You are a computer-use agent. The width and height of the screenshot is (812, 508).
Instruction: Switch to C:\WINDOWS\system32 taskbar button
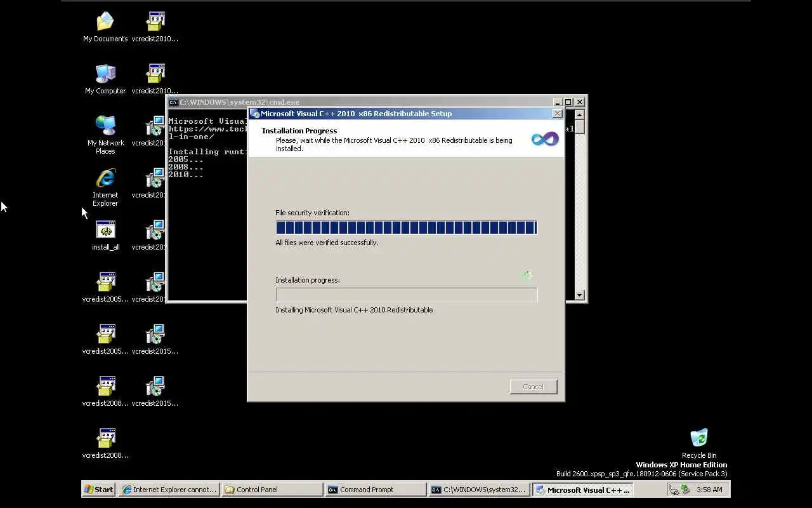[x=479, y=490]
